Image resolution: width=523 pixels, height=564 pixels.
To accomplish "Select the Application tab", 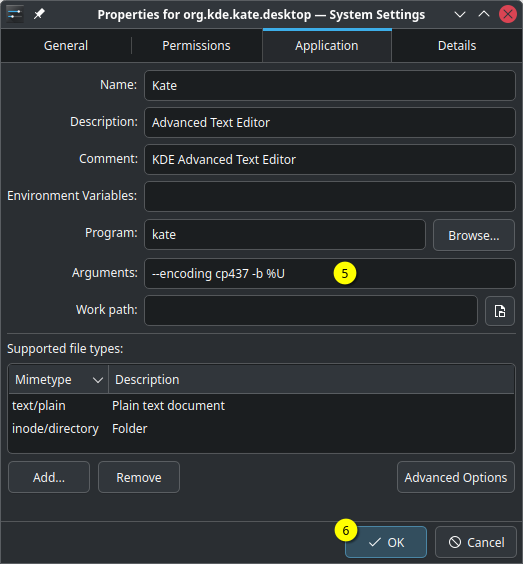I will pyautogui.click(x=327, y=46).
